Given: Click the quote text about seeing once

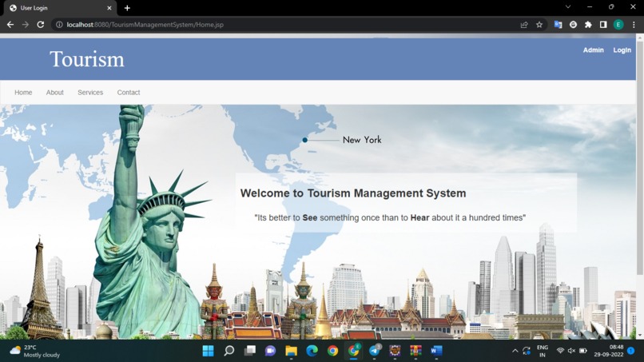Looking at the screenshot, I should [390, 218].
